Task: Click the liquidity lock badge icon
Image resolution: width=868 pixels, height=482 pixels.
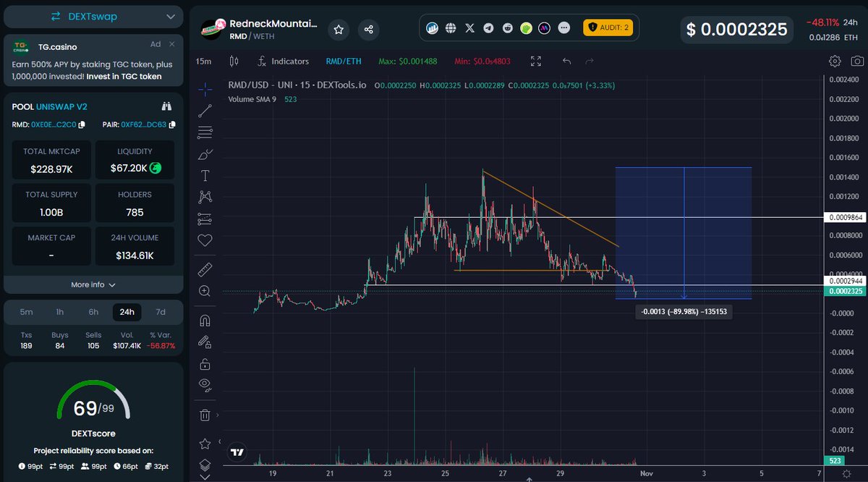Action: click(x=156, y=169)
